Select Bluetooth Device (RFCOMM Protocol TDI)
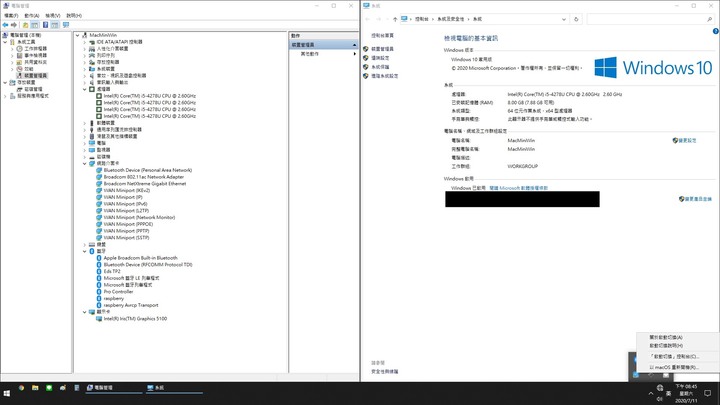 point(148,264)
